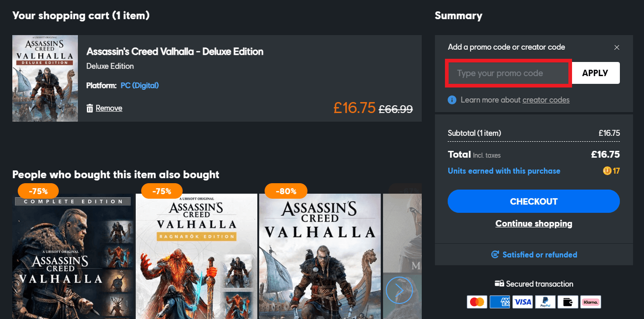Click the Visa payment icon
Viewport: 644px width, 319px height.
tap(522, 302)
